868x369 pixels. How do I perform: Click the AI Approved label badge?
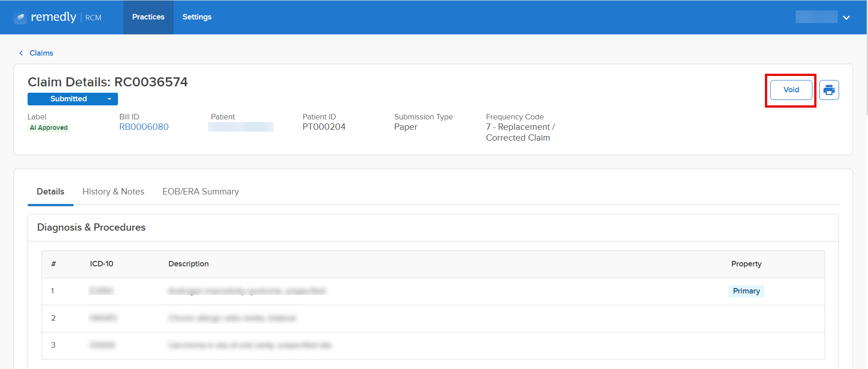49,128
